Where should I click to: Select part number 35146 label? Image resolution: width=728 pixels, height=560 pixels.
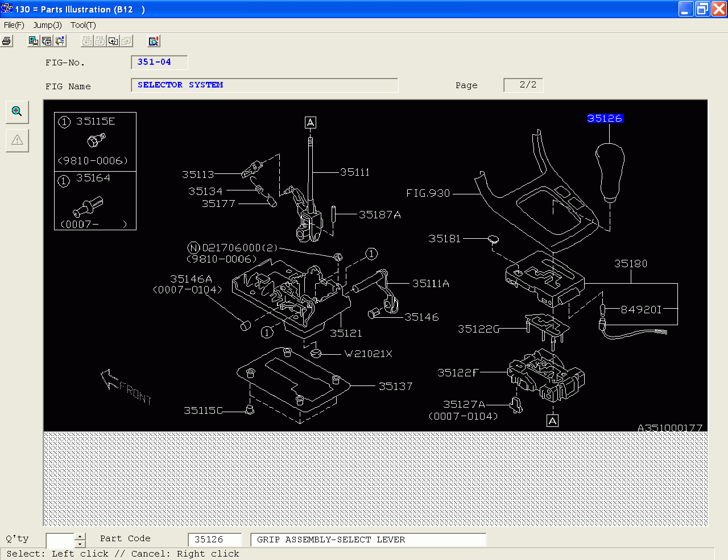pyautogui.click(x=421, y=317)
